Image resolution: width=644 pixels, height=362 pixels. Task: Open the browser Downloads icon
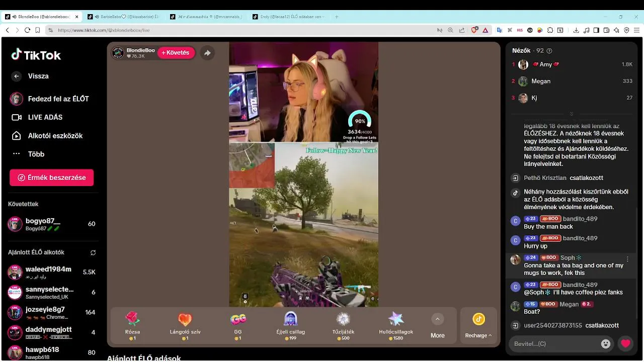(576, 30)
